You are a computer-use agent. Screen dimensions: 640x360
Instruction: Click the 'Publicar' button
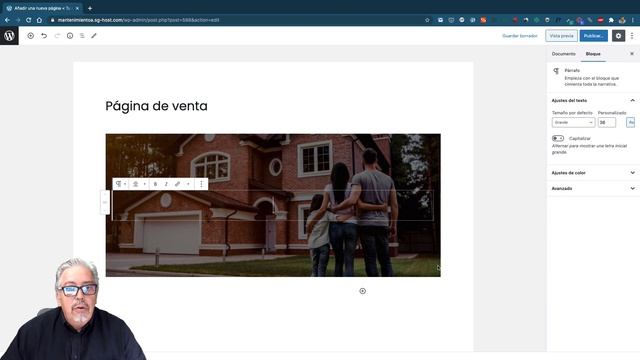click(x=593, y=36)
